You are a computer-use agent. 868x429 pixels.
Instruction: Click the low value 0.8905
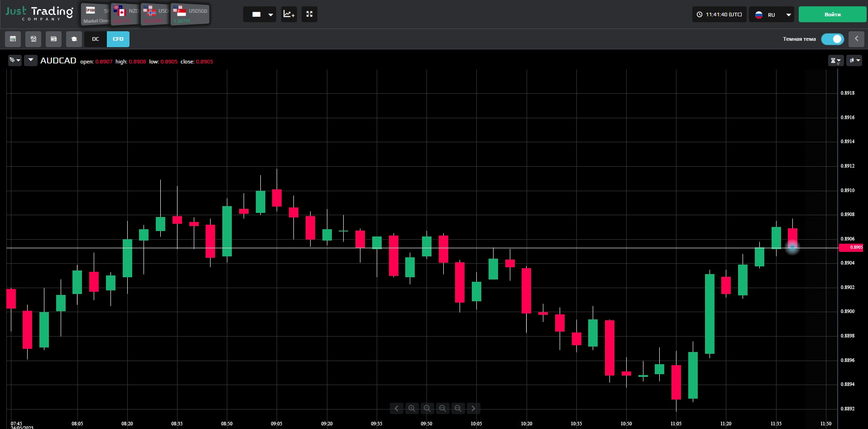coord(169,62)
